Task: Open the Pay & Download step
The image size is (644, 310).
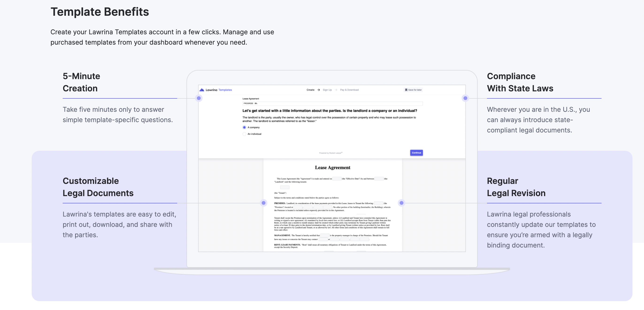Action: click(349, 90)
